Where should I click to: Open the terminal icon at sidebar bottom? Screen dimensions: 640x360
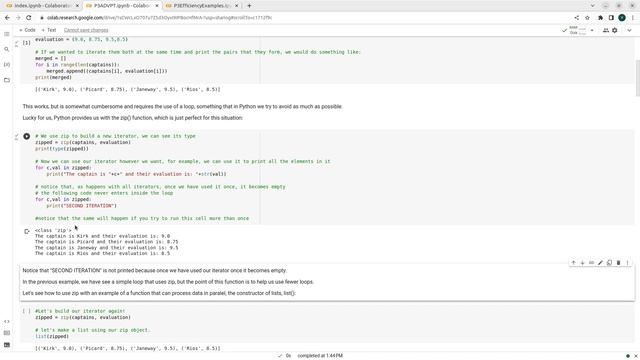[7, 345]
